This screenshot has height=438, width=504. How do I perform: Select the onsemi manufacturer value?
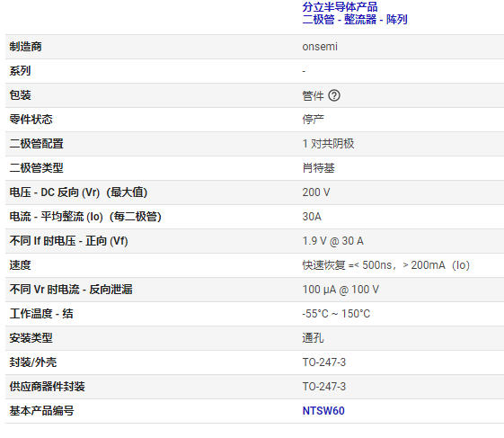tap(320, 47)
